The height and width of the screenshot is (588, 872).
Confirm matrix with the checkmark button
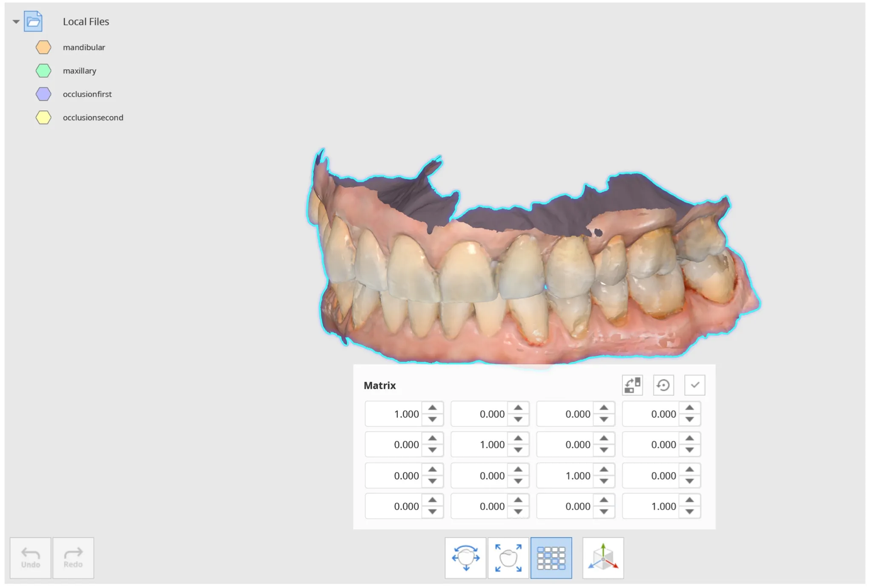[695, 385]
